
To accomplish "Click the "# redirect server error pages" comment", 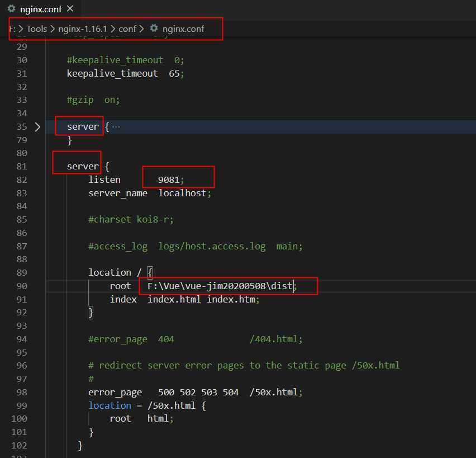I will tap(244, 366).
